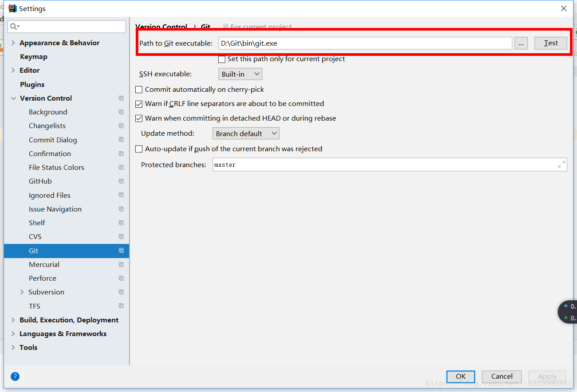Image resolution: width=577 pixels, height=392 pixels.
Task: Click the expand icon in Protected branches field
Action: pyautogui.click(x=561, y=165)
